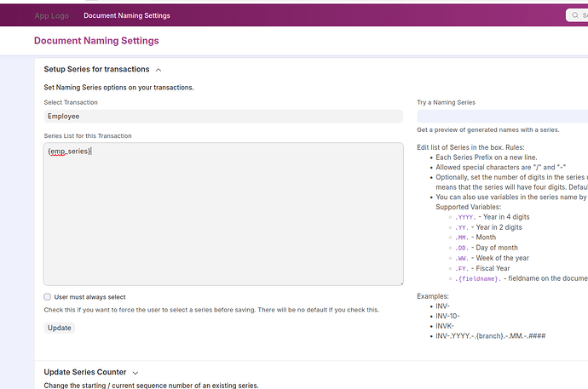The height and width of the screenshot is (389, 588).
Task: Collapse Setup Series section via chevron
Action: point(159,69)
